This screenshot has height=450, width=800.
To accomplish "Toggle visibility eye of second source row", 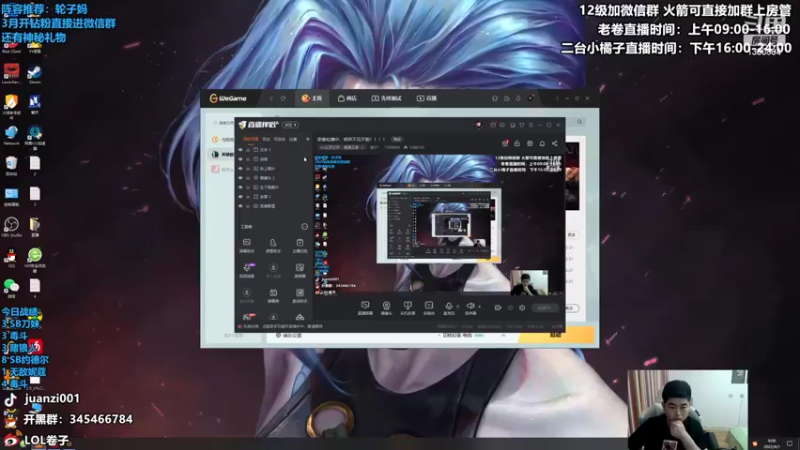I will point(240,159).
